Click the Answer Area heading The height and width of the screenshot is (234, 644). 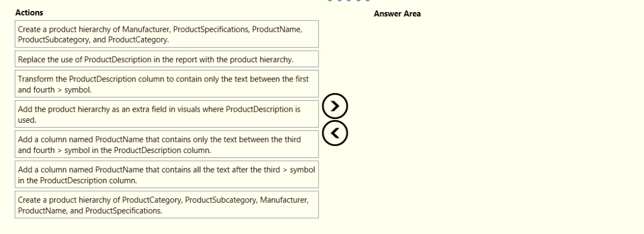tap(397, 14)
